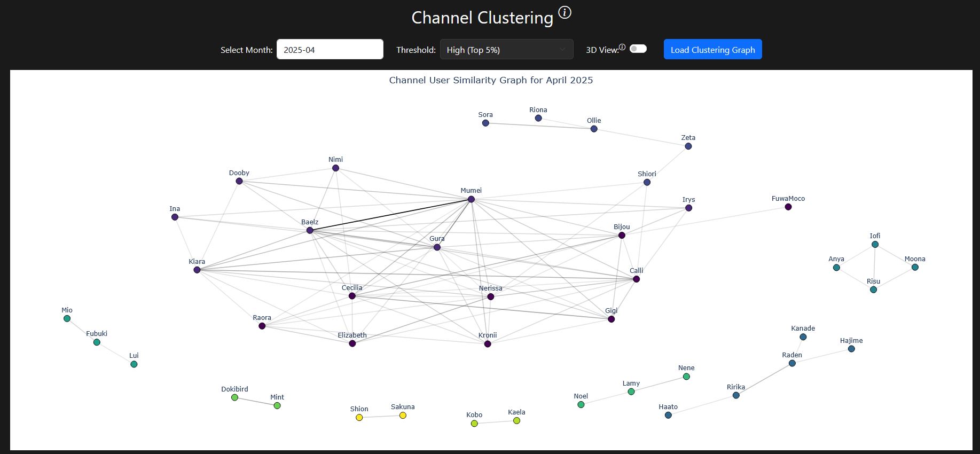Click the Baelz node

(x=310, y=230)
